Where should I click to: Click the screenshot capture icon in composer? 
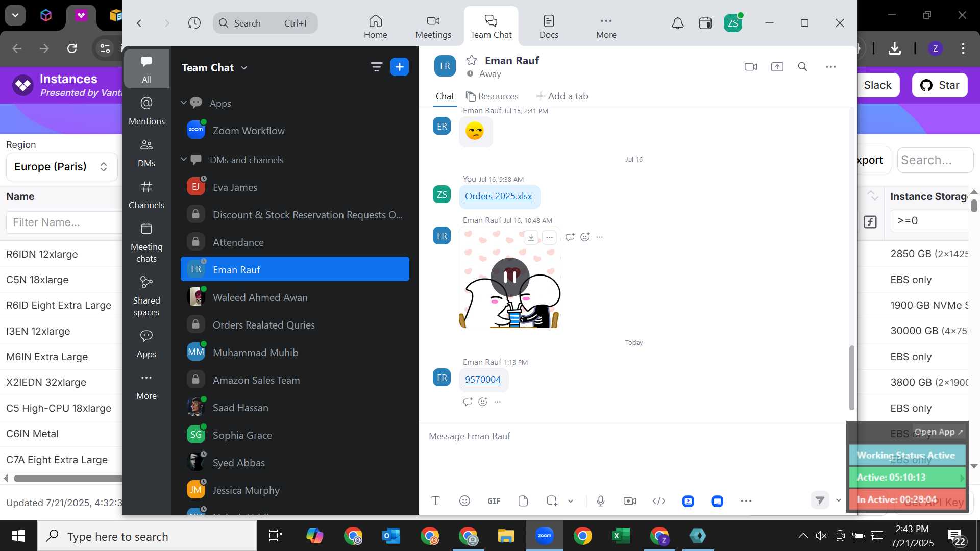point(552,501)
